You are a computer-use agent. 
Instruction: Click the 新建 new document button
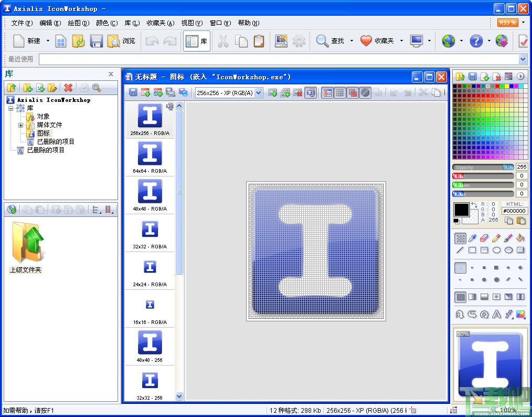pyautogui.click(x=27, y=41)
